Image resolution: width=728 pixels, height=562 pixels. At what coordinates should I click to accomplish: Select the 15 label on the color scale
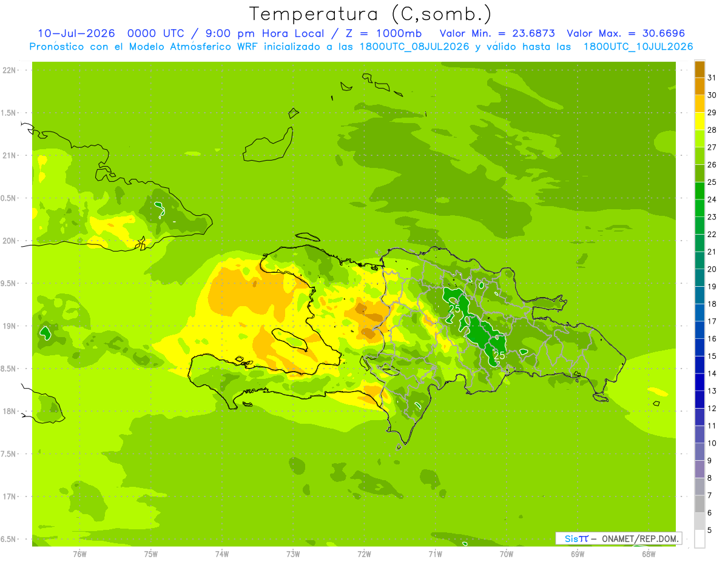[712, 356]
